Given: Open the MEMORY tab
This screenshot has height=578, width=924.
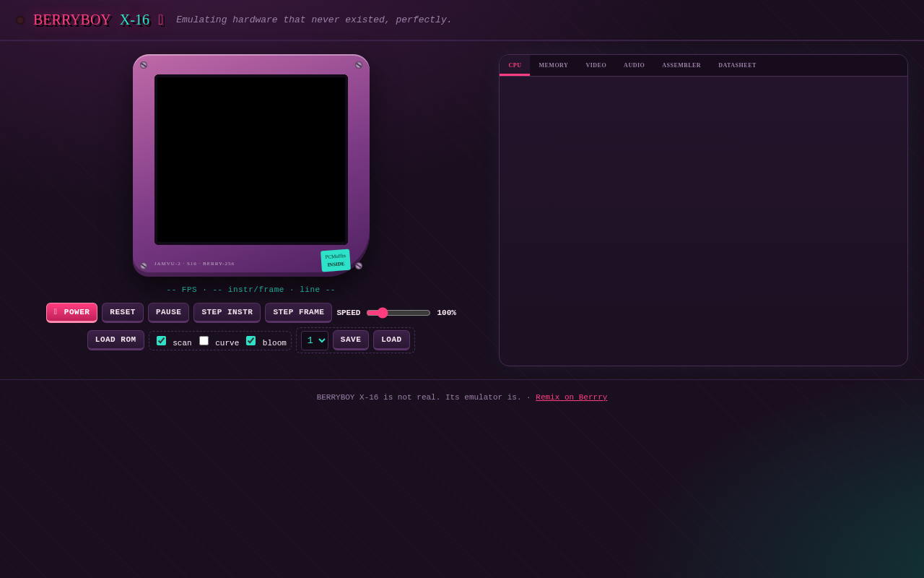Looking at the screenshot, I should click(553, 65).
